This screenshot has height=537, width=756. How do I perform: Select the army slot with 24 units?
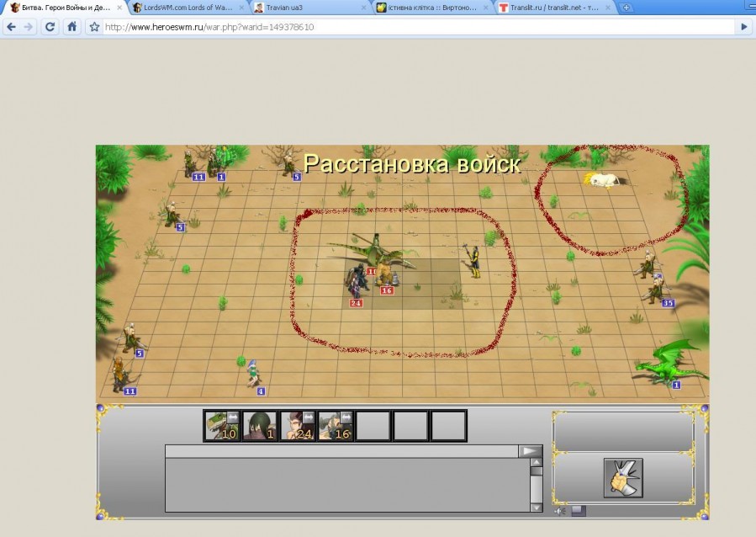(x=298, y=426)
